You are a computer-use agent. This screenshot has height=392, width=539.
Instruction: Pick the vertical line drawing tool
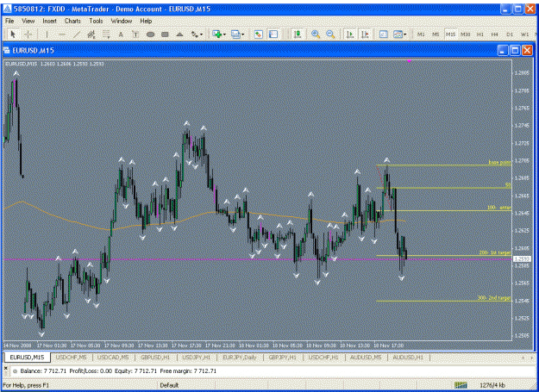[47, 34]
